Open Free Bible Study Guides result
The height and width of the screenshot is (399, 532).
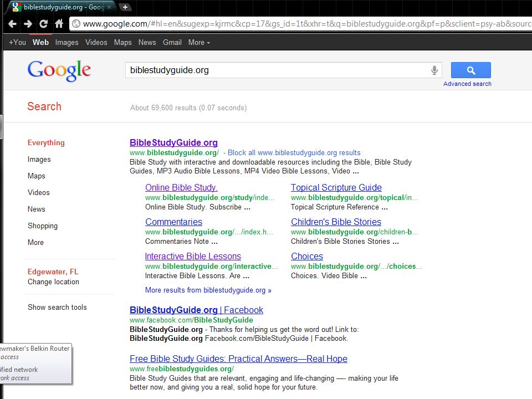click(x=238, y=359)
